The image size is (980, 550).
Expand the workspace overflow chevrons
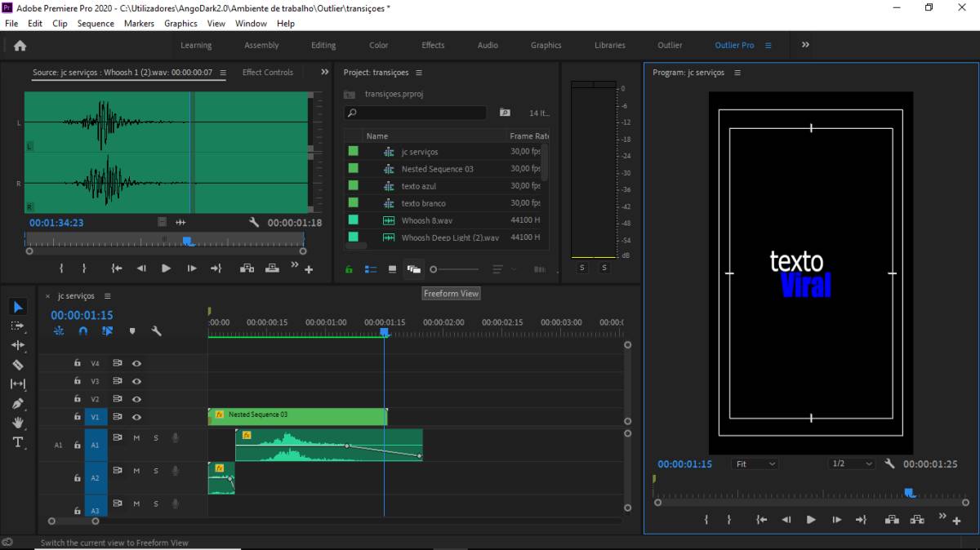[805, 45]
